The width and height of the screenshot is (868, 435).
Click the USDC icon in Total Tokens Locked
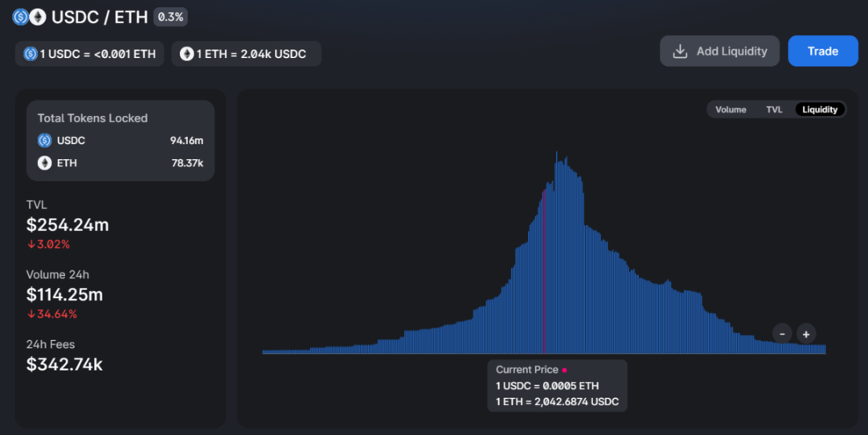pyautogui.click(x=45, y=141)
